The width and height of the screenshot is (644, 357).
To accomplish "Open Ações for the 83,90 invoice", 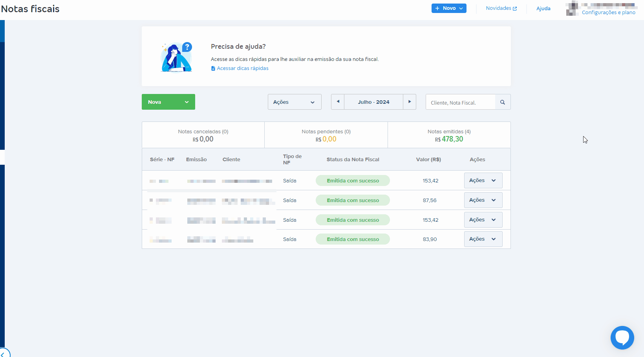I will 483,239.
